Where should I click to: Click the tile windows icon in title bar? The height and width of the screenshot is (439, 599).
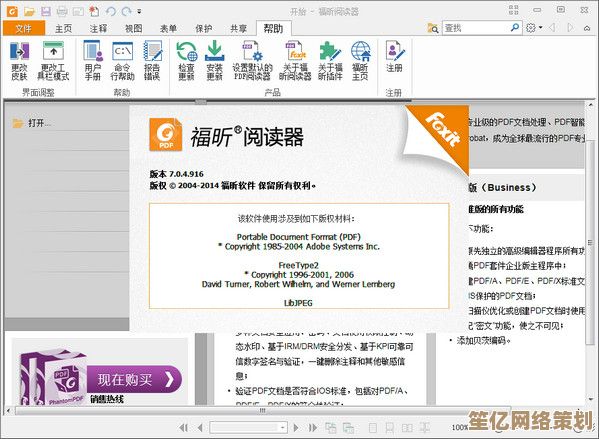(x=514, y=10)
